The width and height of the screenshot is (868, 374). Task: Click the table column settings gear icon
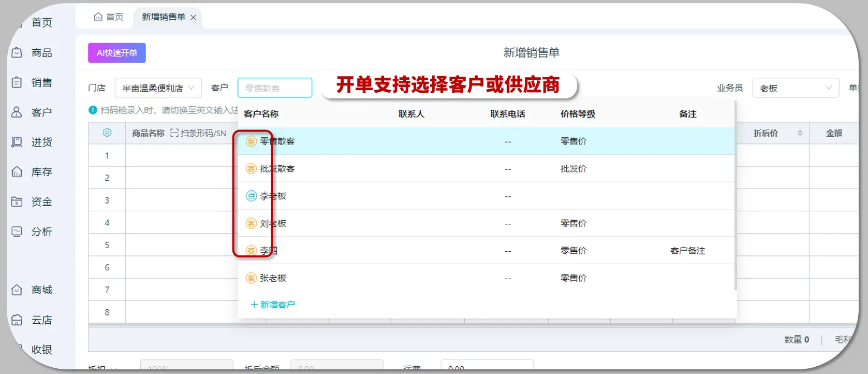point(107,133)
